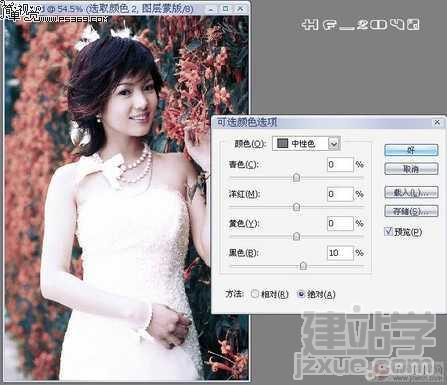Image resolution: width=447 pixels, height=385 pixels.
Task: Maximize the image document window
Action: (226, 9)
